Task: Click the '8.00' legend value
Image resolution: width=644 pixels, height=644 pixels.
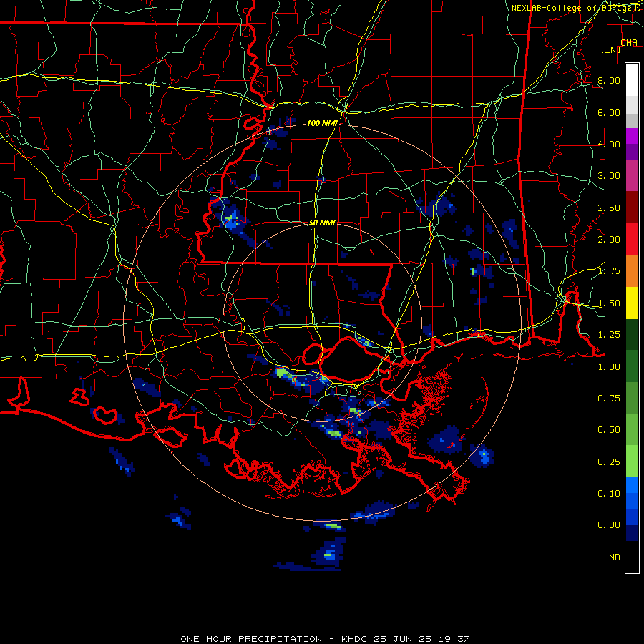Action: tap(609, 80)
